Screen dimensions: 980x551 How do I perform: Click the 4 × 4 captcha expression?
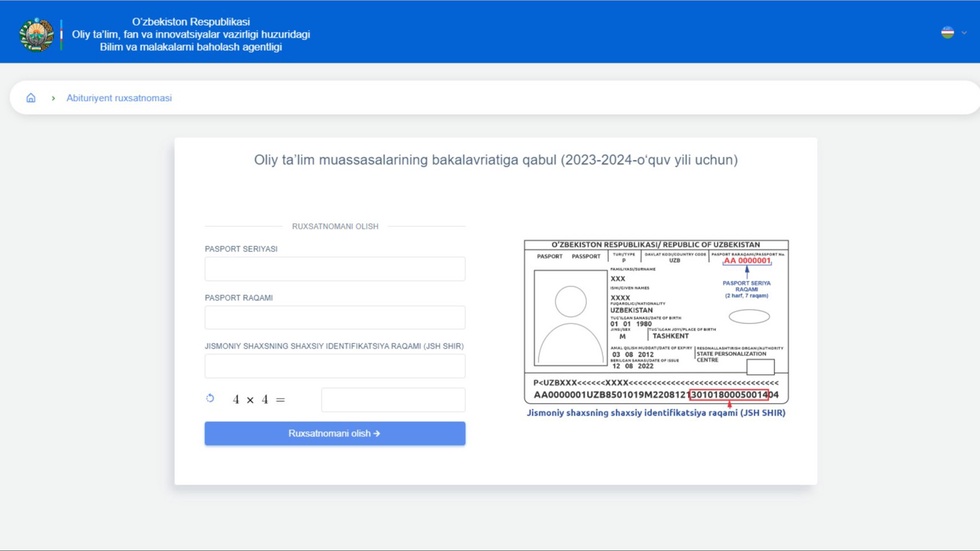[258, 400]
